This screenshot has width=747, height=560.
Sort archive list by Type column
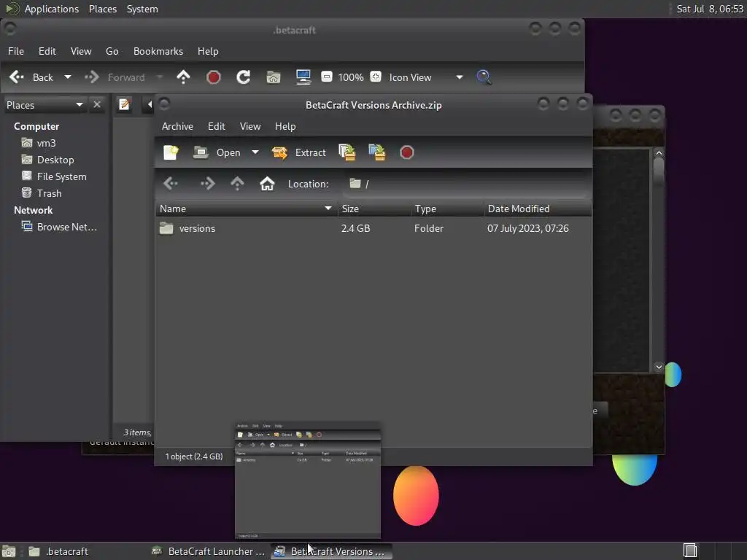(x=447, y=209)
